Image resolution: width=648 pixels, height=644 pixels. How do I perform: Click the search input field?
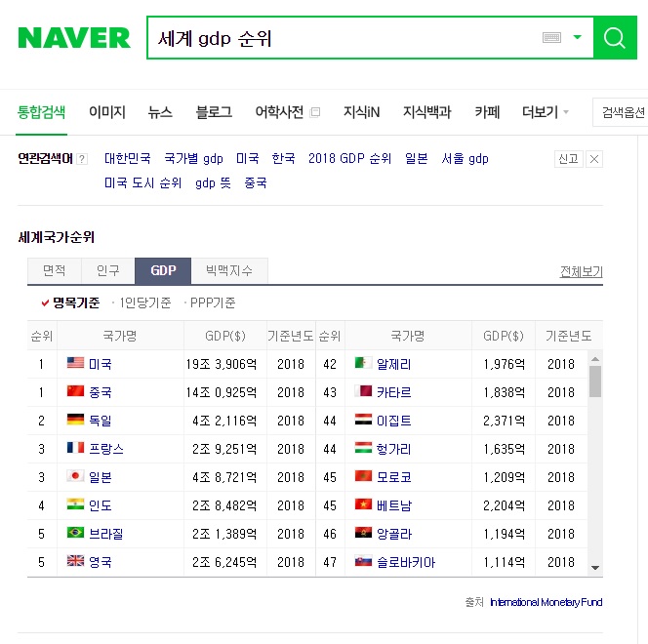pos(342,38)
